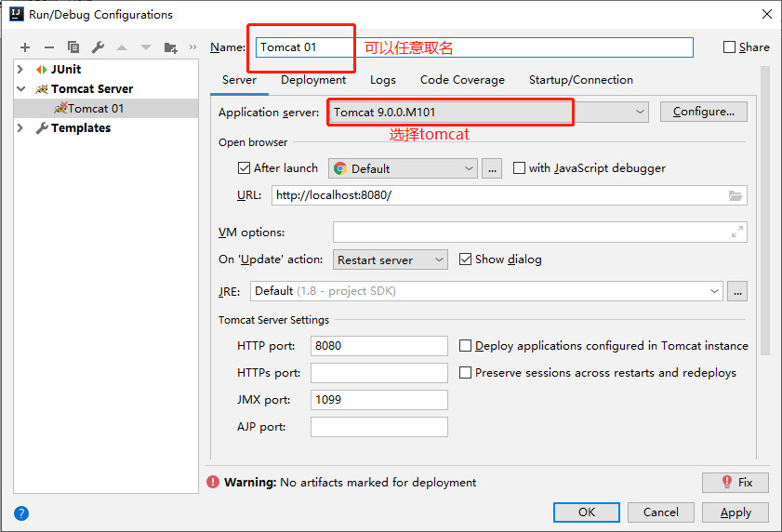Add a new configuration with plus icon
The image size is (782, 532).
tap(25, 47)
